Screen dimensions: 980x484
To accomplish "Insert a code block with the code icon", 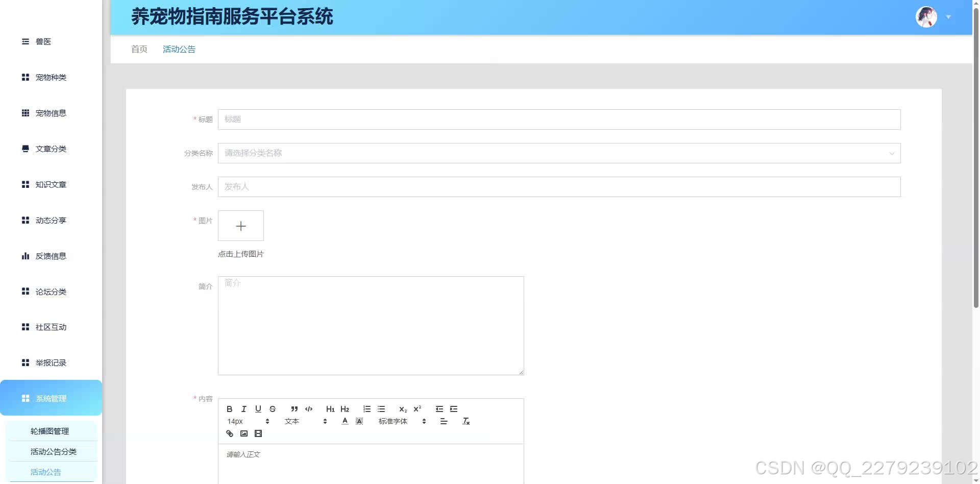I will [x=308, y=409].
